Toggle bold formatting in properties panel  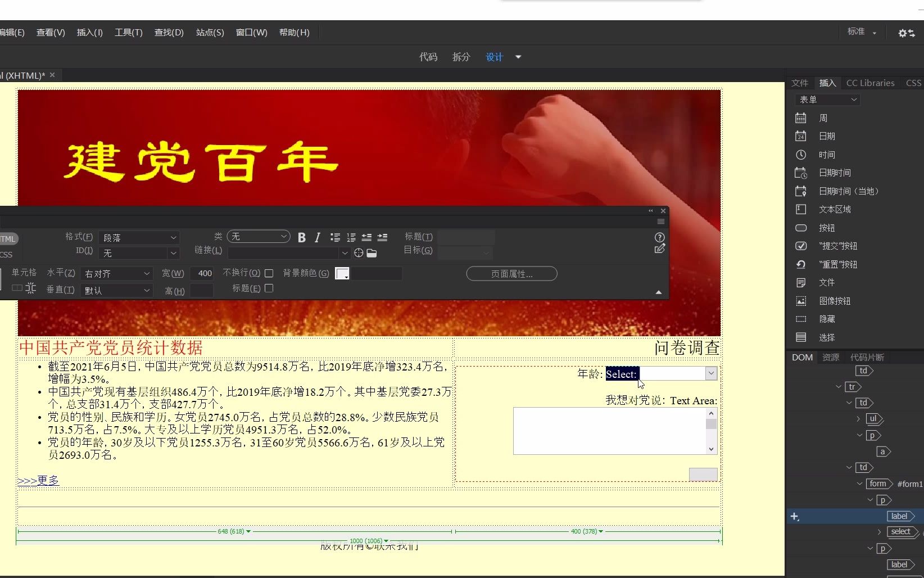302,237
